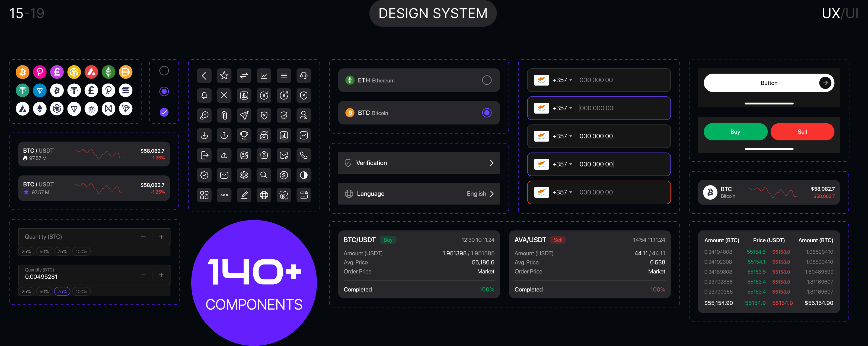Click the headset support icon
Image resolution: width=868 pixels, height=346 pixels.
[304, 76]
